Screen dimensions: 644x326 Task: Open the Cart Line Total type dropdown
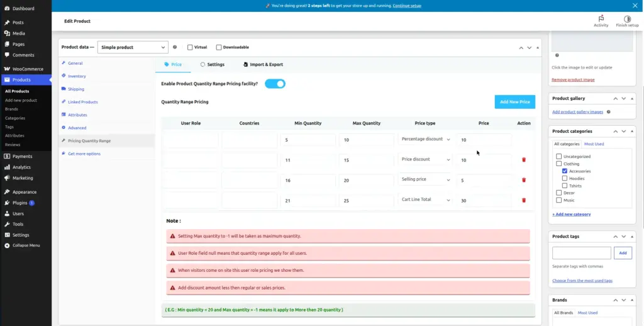(x=426, y=200)
